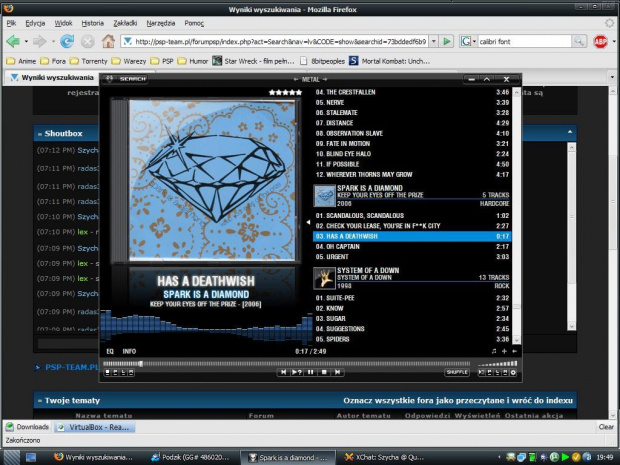Open the forward history dropdown arrow

pos(53,41)
